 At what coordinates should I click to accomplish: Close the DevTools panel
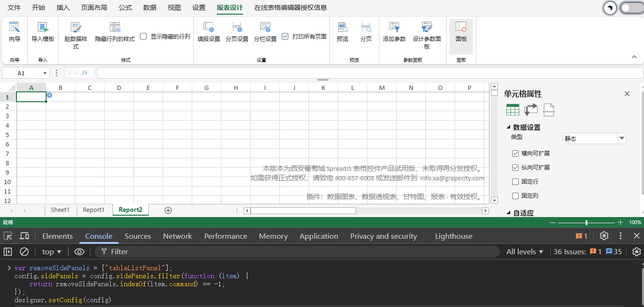coord(636,236)
